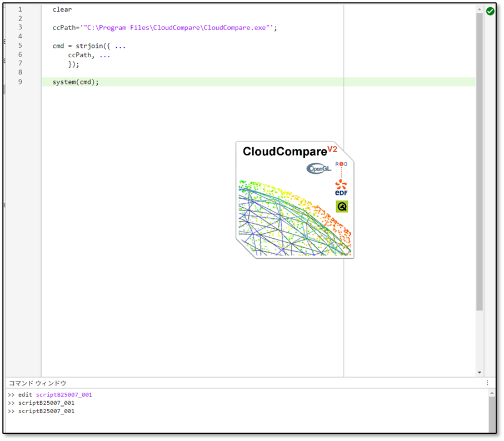Open the command window three-dot options menu
The width and height of the screenshot is (504, 441).
pyautogui.click(x=487, y=382)
